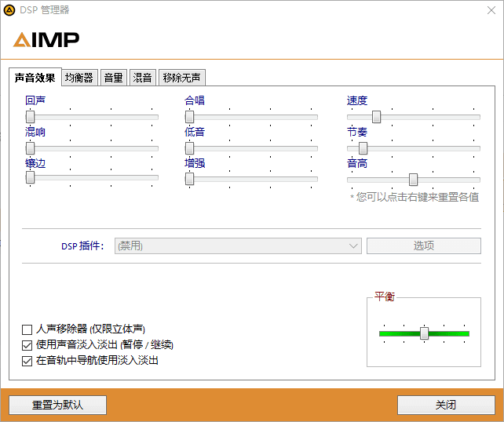The height and width of the screenshot is (422, 504).
Task: Click the 合唱 slider handle
Action: pyautogui.click(x=189, y=117)
